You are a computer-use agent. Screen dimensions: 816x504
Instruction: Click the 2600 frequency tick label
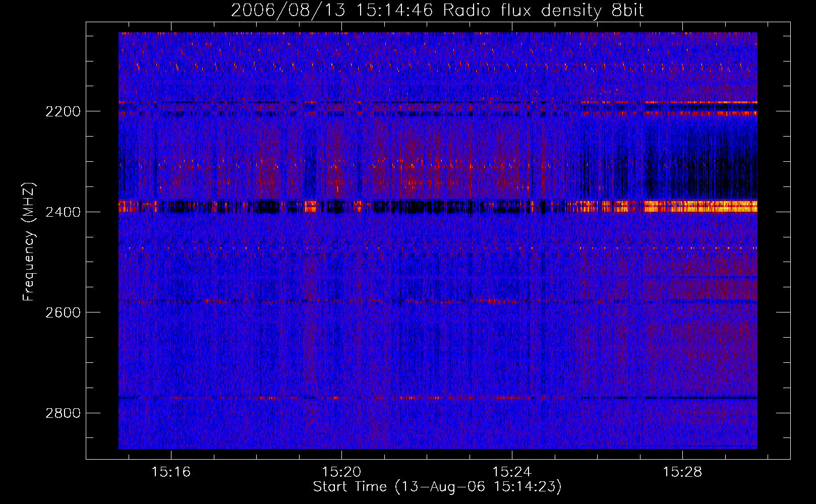coord(63,312)
